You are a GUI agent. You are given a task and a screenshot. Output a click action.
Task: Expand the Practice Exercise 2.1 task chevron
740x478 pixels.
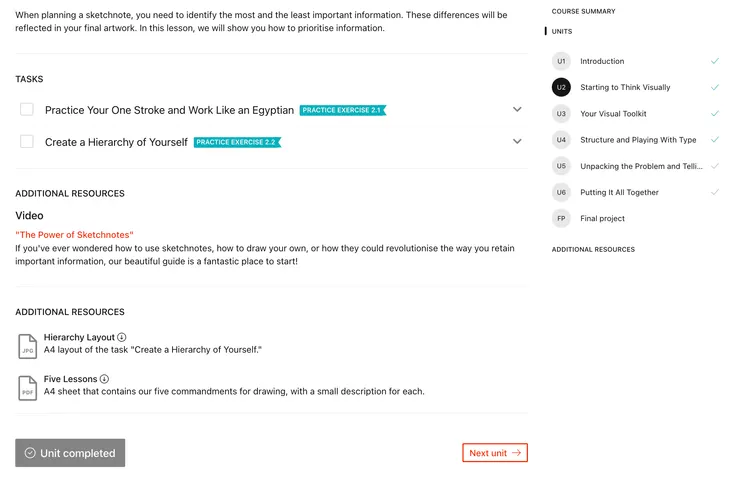[517, 109]
